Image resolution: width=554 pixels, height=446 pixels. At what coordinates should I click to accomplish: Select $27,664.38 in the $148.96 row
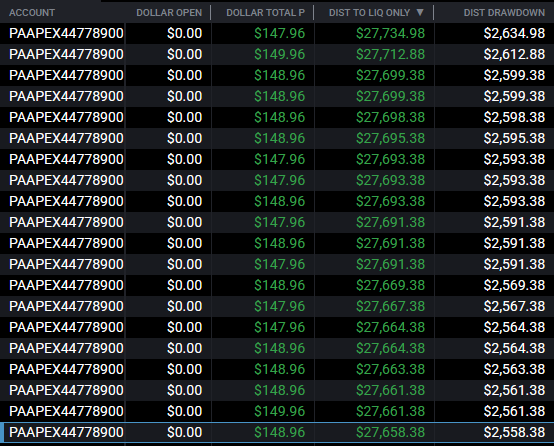pyautogui.click(x=390, y=348)
